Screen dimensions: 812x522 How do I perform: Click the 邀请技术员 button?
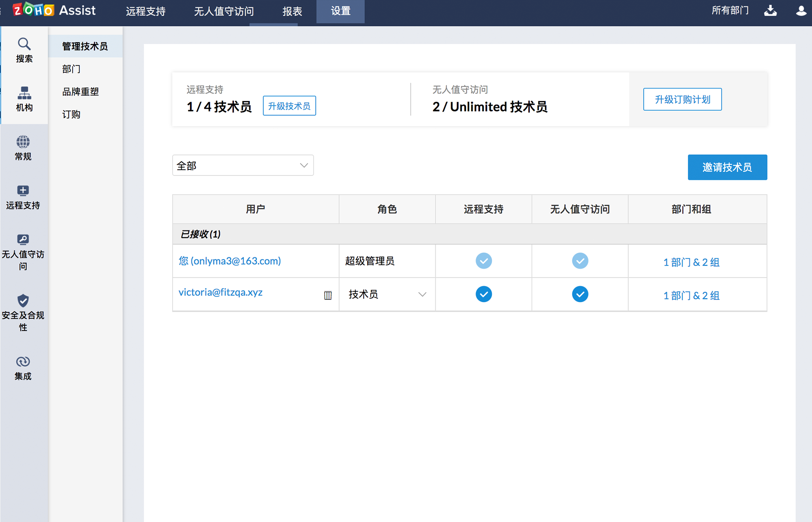click(727, 167)
